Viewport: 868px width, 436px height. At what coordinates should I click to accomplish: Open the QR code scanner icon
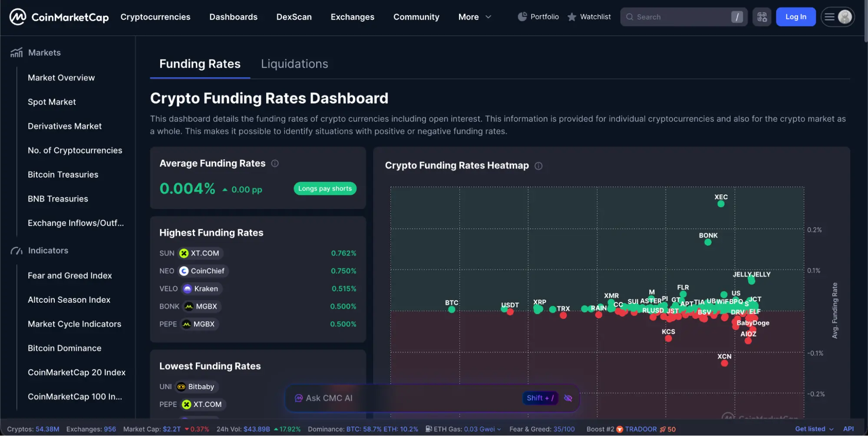pos(762,17)
